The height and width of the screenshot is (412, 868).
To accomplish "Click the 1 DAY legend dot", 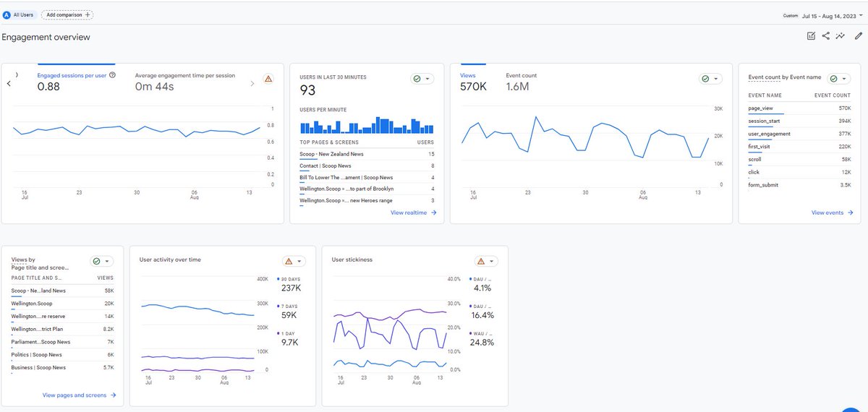I will (x=278, y=333).
